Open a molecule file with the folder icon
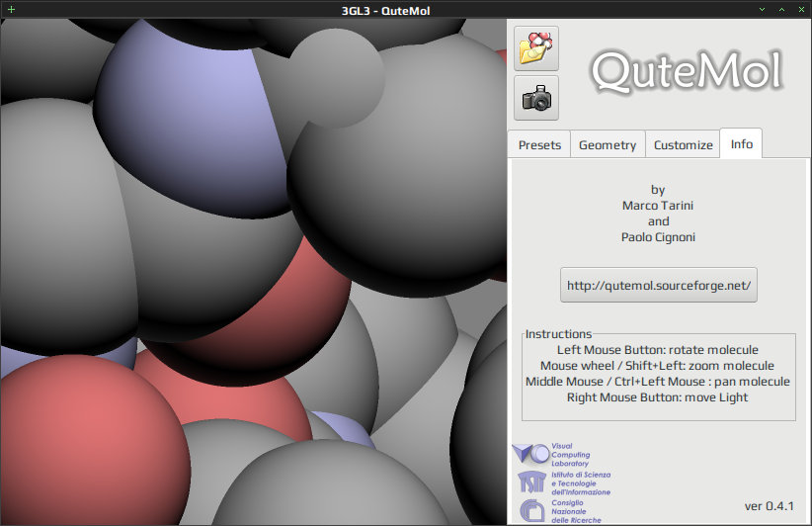Image resolution: width=812 pixels, height=526 pixels. [x=536, y=48]
